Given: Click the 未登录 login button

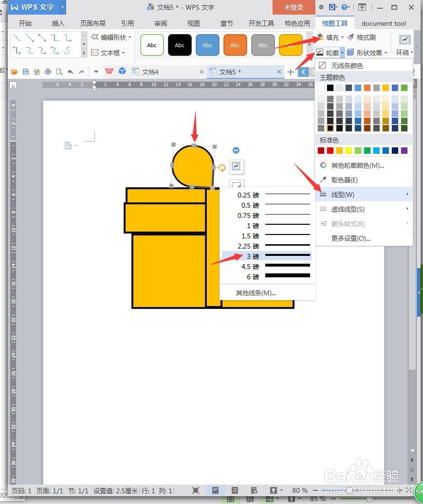Looking at the screenshot, I should [x=294, y=7].
